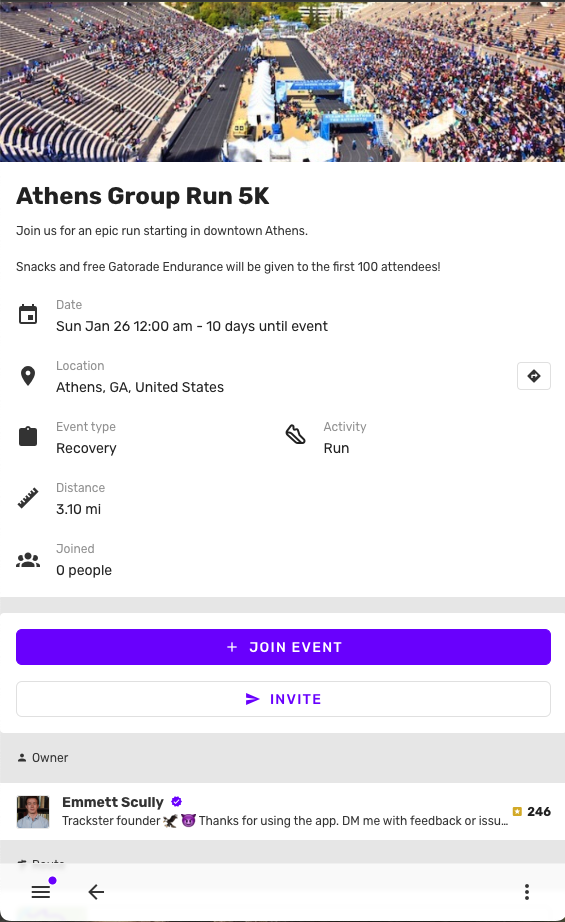Image resolution: width=565 pixels, height=922 pixels.
Task: Open Emmett Scully's profile name
Action: click(x=113, y=802)
